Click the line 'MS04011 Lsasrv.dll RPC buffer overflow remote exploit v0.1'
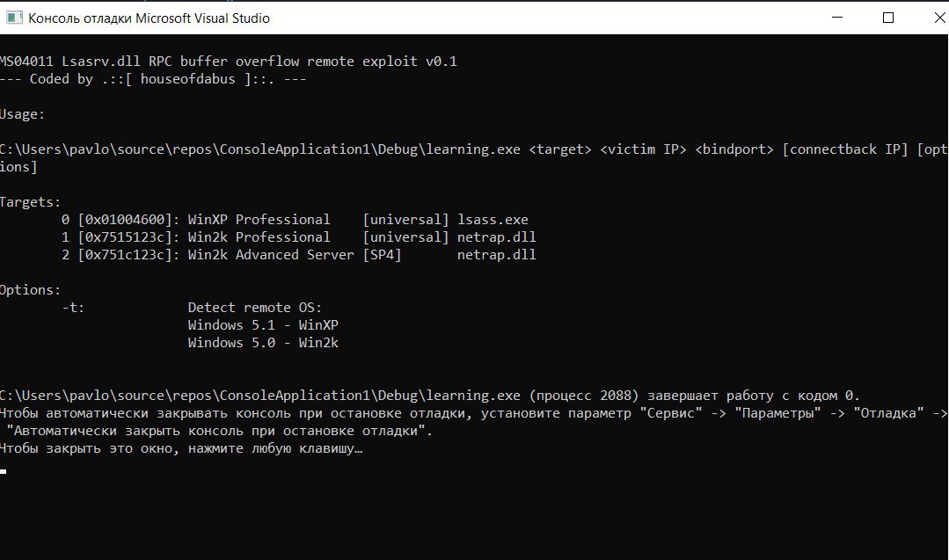The height and width of the screenshot is (560, 949). coord(228,62)
